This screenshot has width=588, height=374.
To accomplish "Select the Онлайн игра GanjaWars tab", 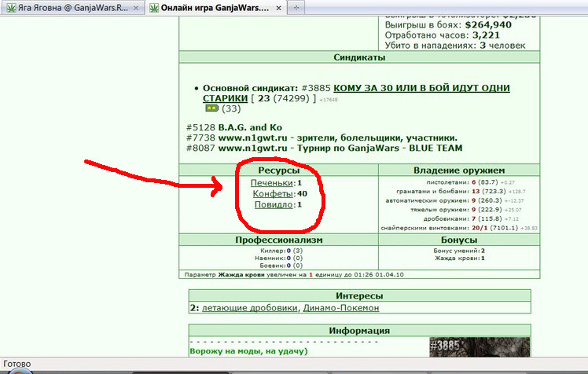I will coord(216,8).
